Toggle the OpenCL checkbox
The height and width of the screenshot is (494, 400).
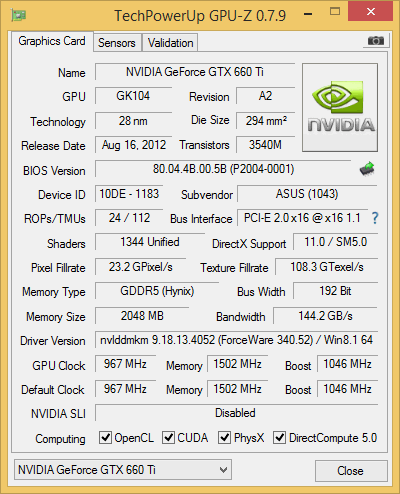[105, 437]
